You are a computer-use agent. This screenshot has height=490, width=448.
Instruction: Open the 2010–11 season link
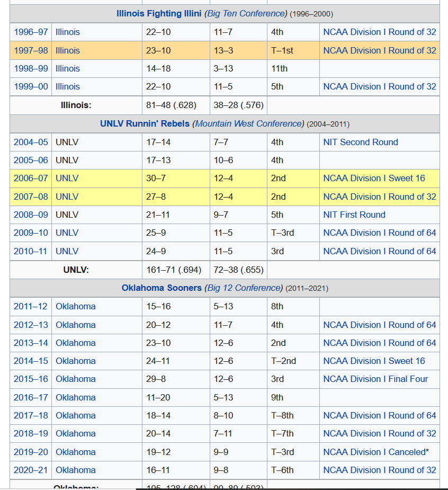[x=31, y=251]
